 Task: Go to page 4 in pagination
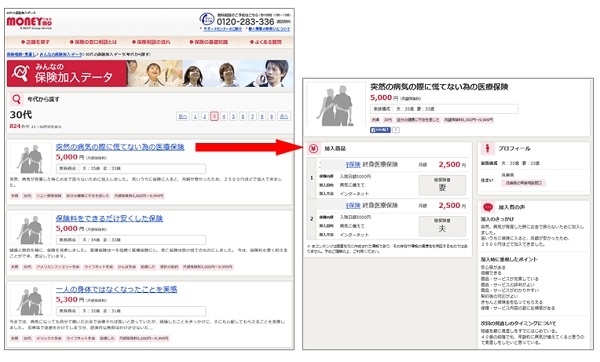point(224,116)
